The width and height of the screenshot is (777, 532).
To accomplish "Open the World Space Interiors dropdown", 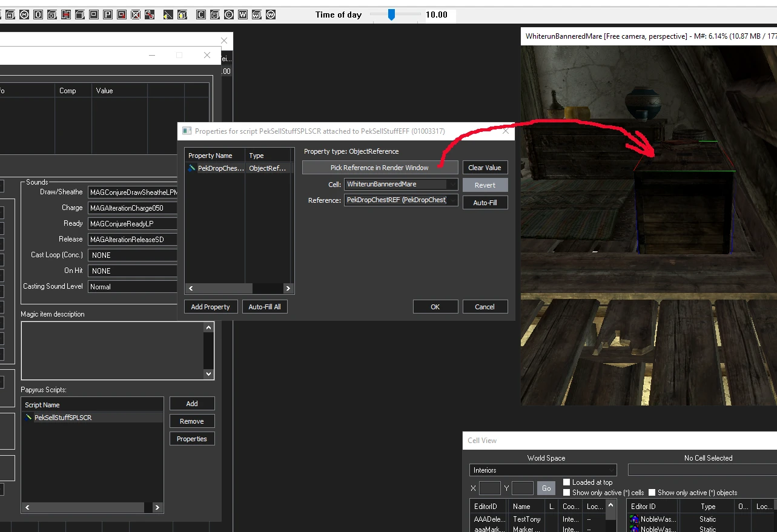I will 543,470.
